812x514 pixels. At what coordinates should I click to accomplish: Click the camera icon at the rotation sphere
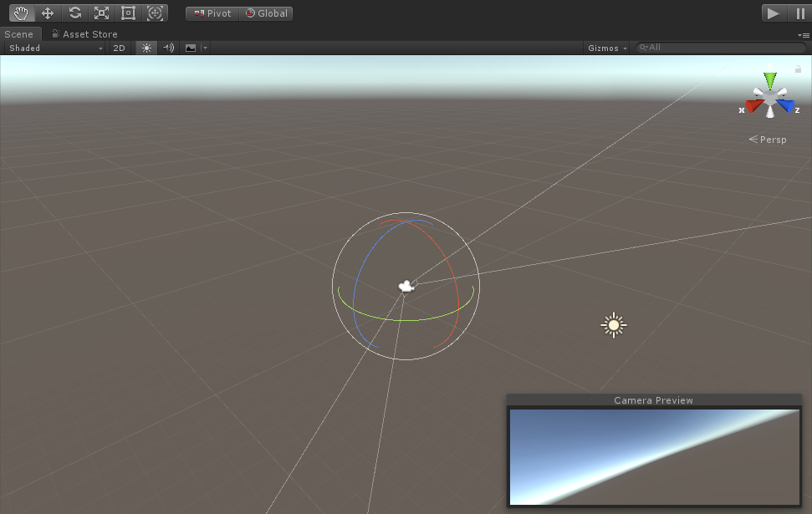tap(406, 286)
